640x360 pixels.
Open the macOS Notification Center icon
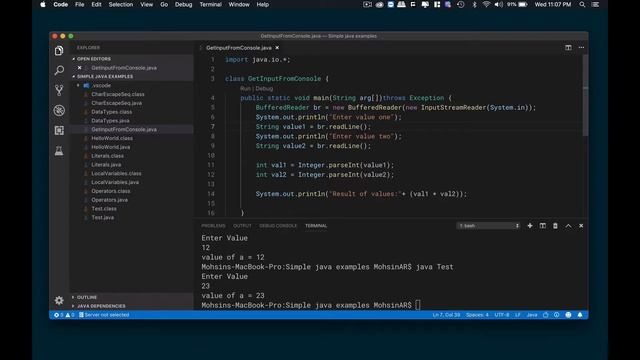pyautogui.click(x=596, y=4)
